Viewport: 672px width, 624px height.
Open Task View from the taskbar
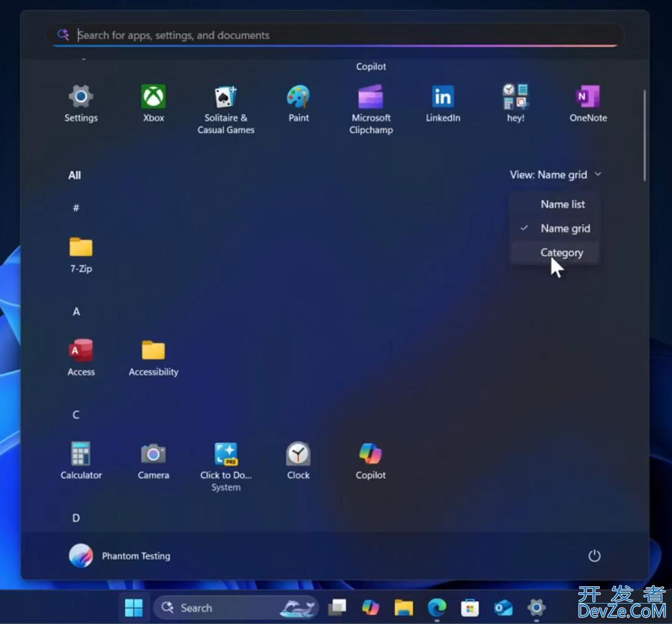pos(338,607)
